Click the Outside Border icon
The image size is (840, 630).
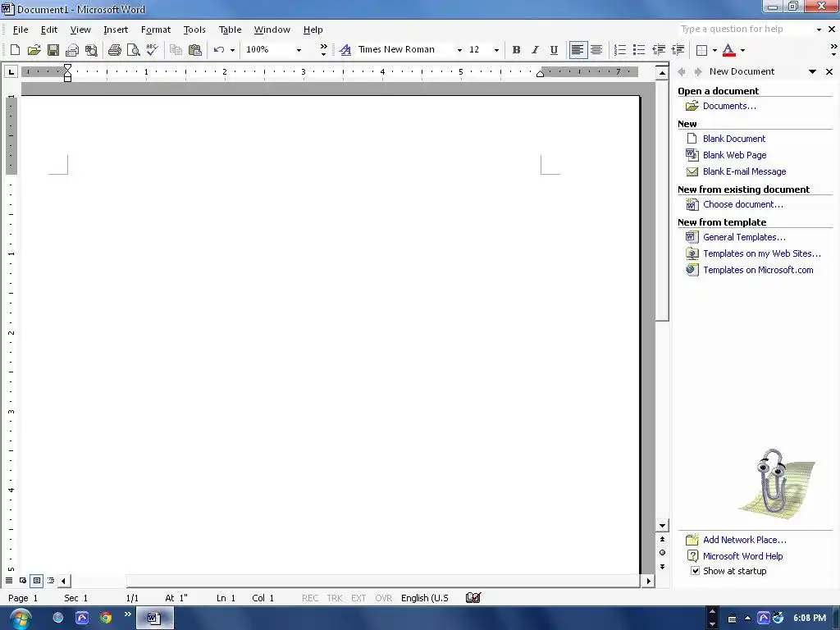pos(701,50)
